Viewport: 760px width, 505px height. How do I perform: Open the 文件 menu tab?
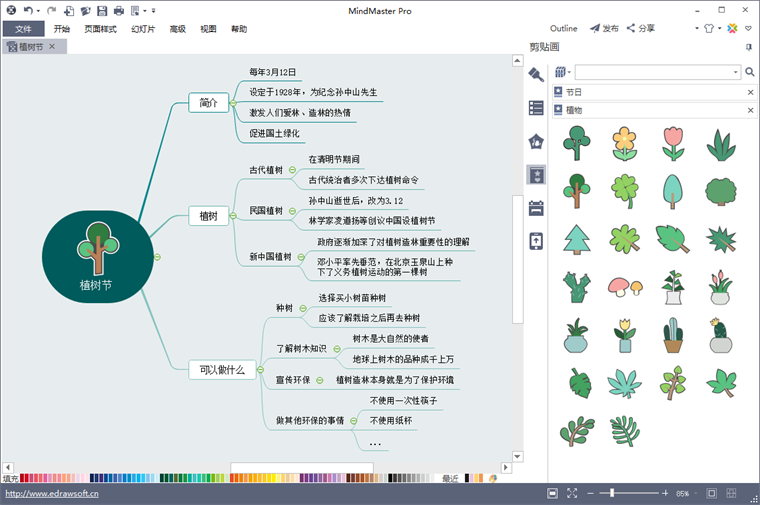pos(23,29)
